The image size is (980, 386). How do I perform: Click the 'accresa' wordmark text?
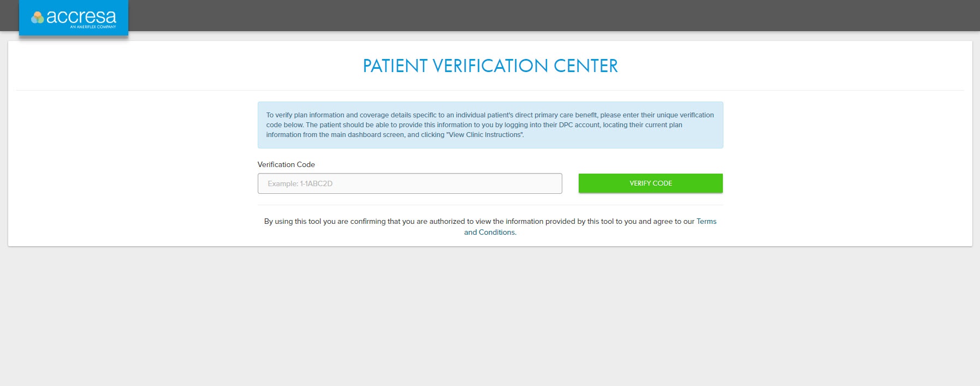pyautogui.click(x=81, y=17)
